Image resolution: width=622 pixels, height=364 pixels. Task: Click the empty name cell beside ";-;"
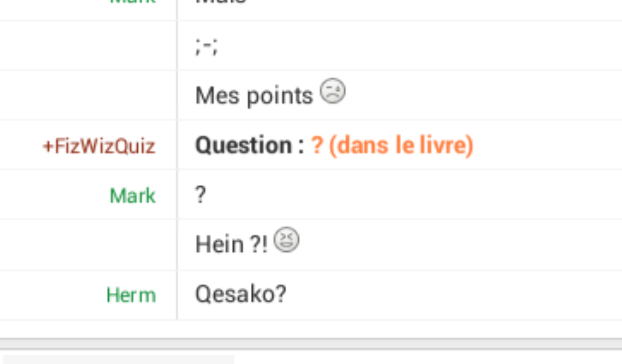click(x=88, y=46)
